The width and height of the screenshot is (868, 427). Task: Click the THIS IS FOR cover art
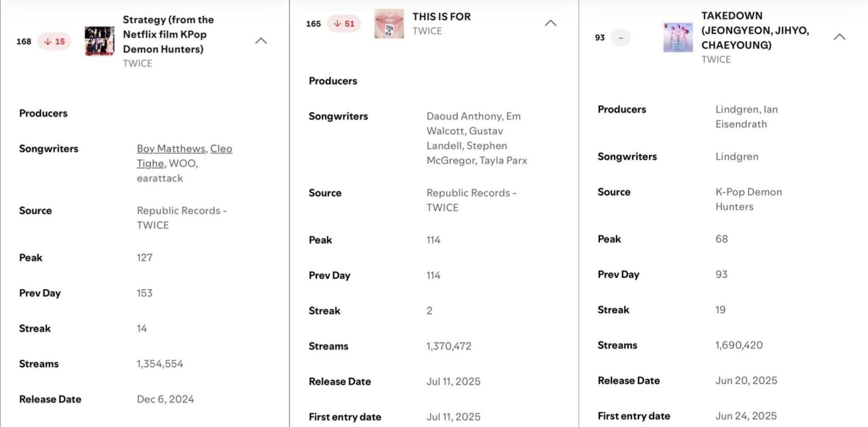coord(388,23)
